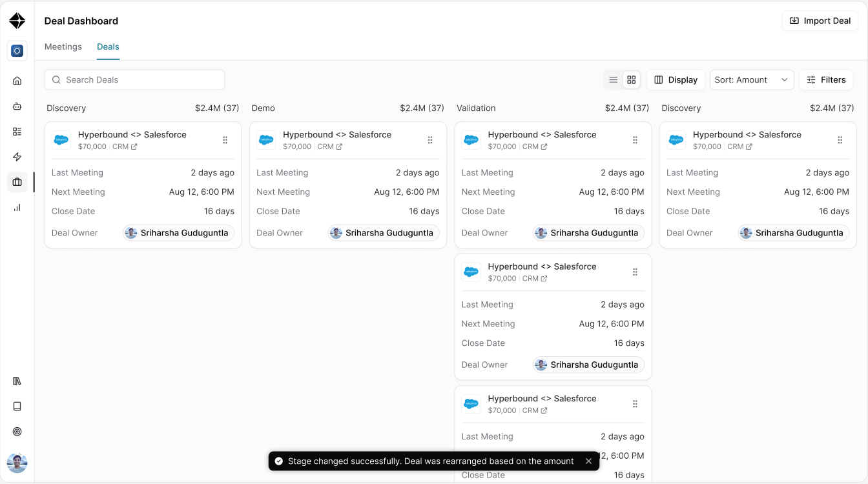Open the bar chart analytics icon
The height and width of the screenshot is (484, 868).
point(17,208)
